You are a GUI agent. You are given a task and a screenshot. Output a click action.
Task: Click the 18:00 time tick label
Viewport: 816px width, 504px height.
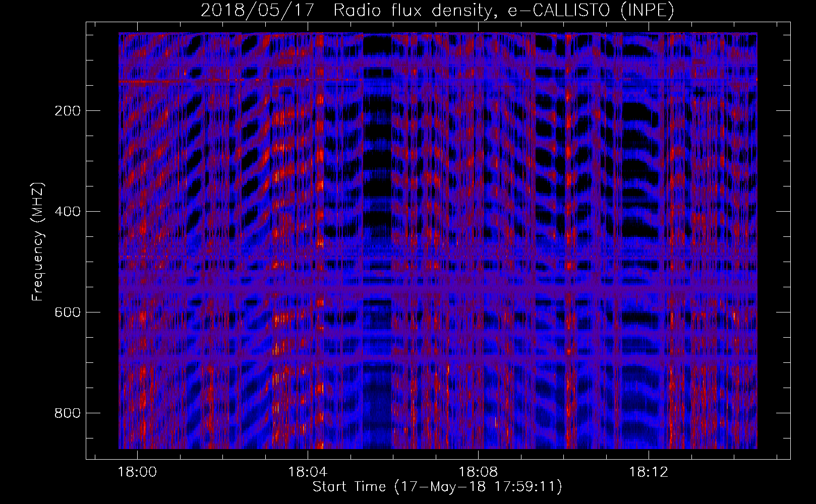[x=137, y=472]
